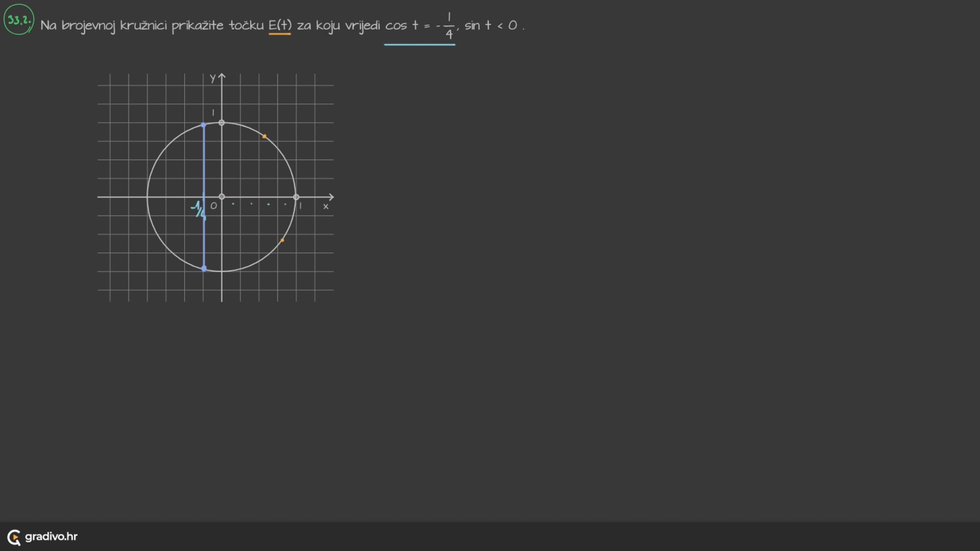
Task: Click the origin point circle marker
Action: click(x=222, y=196)
